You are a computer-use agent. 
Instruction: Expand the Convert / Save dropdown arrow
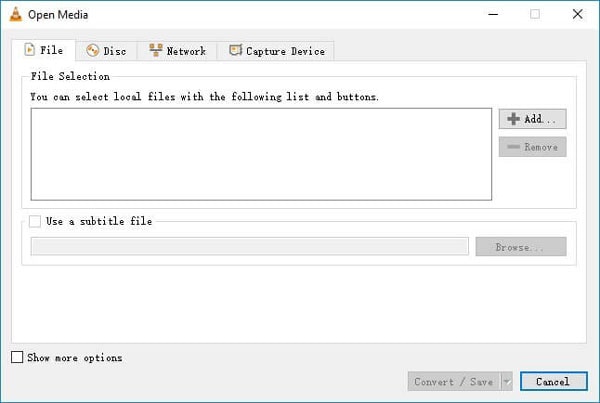tap(507, 381)
